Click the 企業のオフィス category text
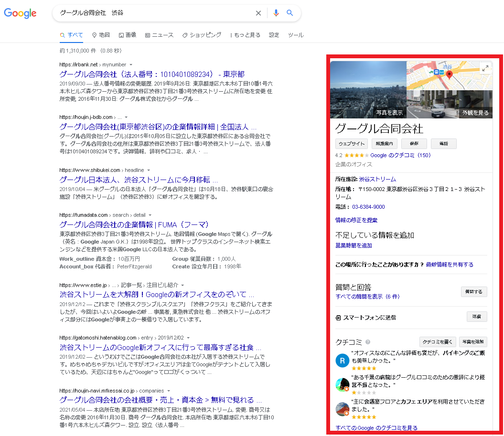504x436 pixels. tap(354, 164)
